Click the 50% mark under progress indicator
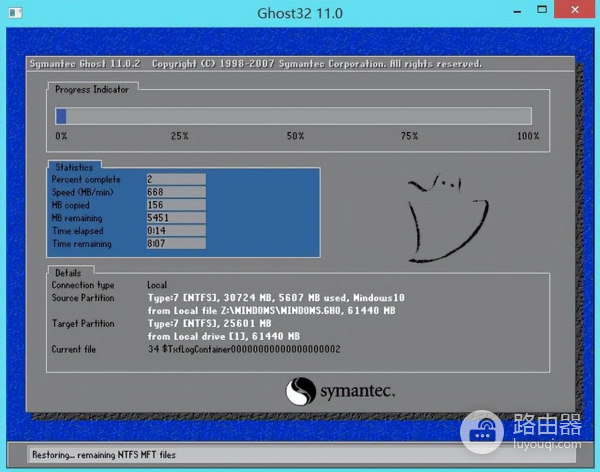Image resolution: width=600 pixels, height=472 pixels. pyautogui.click(x=295, y=136)
